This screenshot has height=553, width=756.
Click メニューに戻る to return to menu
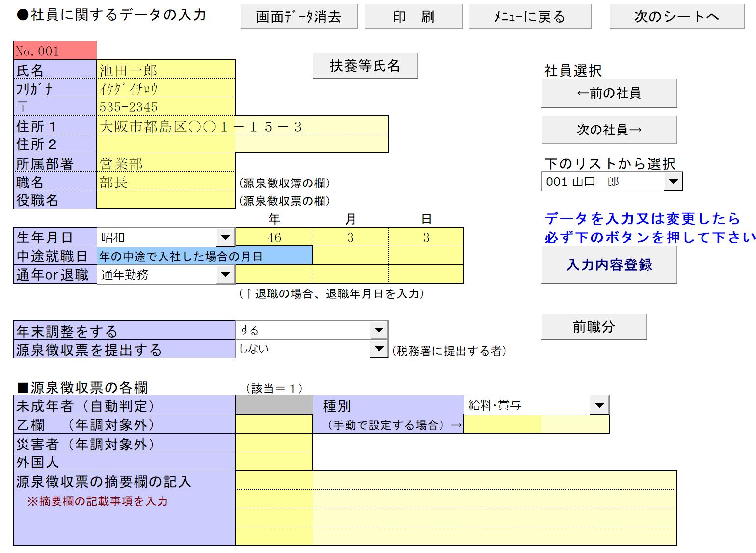click(530, 17)
